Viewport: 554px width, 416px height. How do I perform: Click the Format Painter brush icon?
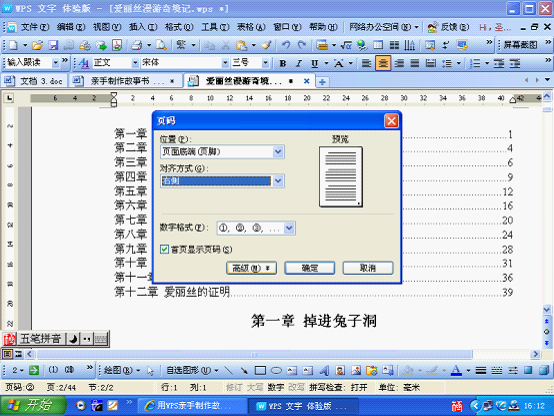pos(266,45)
